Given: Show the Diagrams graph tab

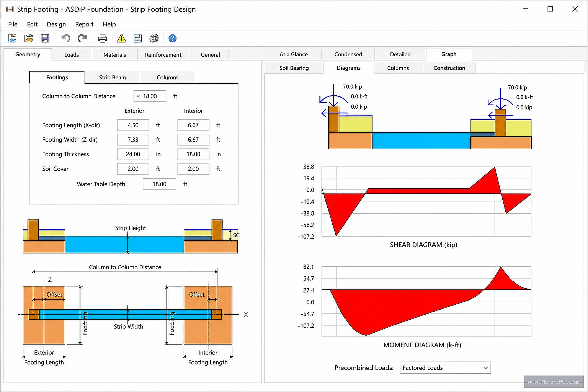Looking at the screenshot, I should tap(349, 68).
